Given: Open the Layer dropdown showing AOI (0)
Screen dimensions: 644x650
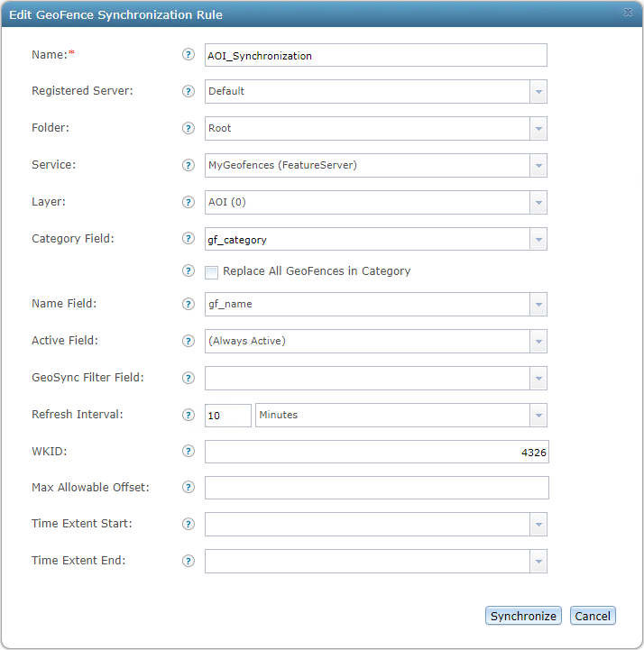Looking at the screenshot, I should (538, 202).
